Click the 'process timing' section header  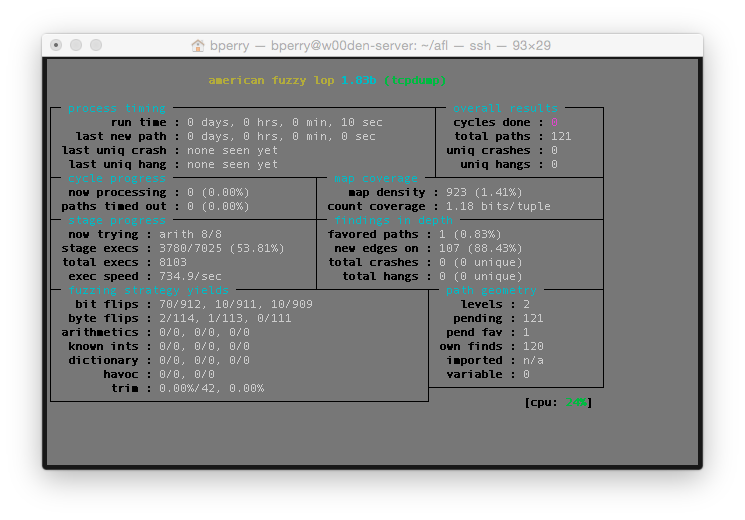117,108
